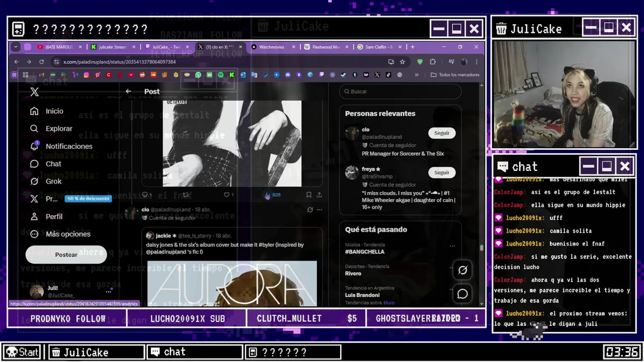Viewport: 644px width, 362px height.
Task: Expand hidden bookmarks with the chevron
Action: click(417, 75)
